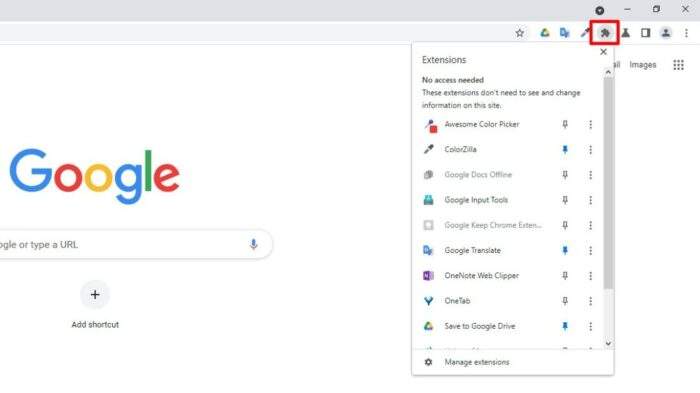Go to Google Images link

(643, 65)
